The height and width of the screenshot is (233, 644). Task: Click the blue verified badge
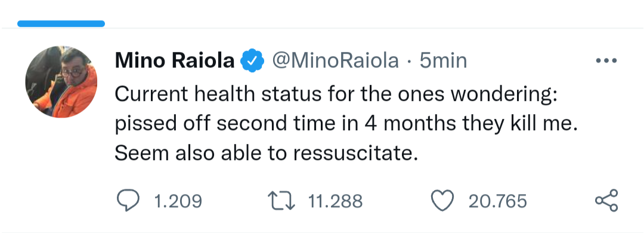tap(252, 60)
